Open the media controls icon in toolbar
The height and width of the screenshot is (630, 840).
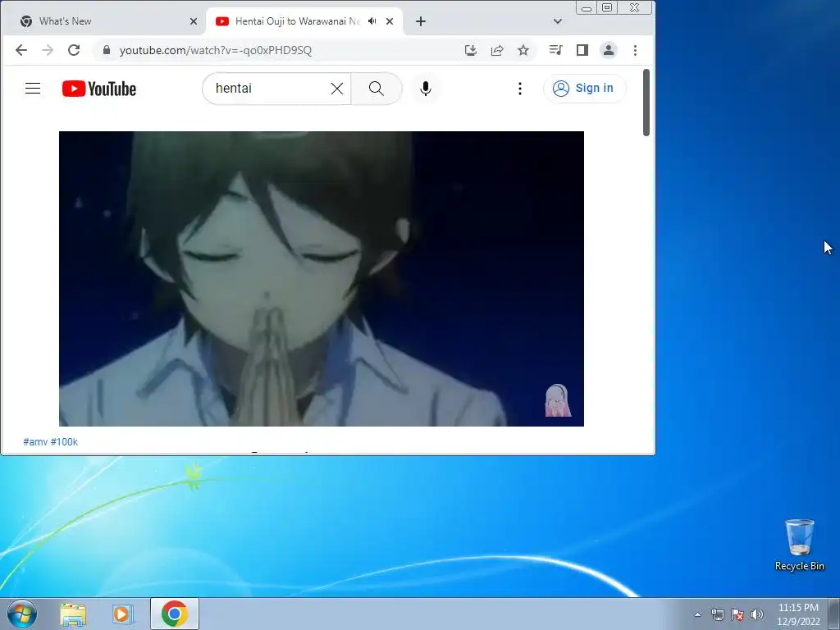[555, 50]
